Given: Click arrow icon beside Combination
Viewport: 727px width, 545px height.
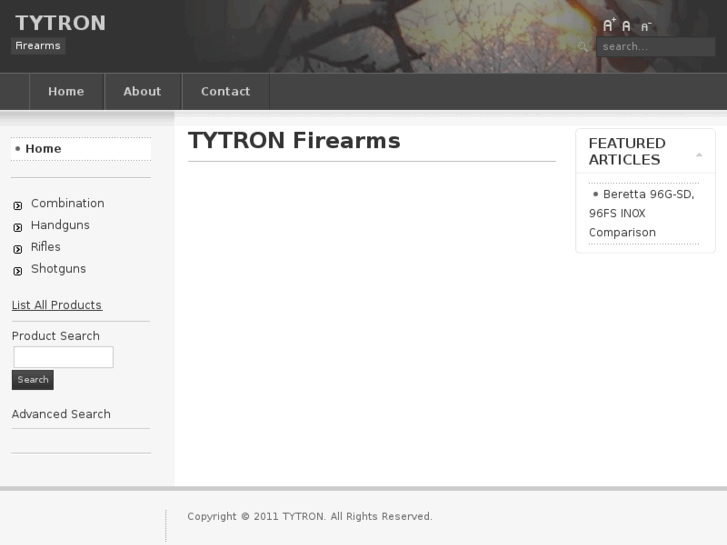Looking at the screenshot, I should [x=18, y=205].
